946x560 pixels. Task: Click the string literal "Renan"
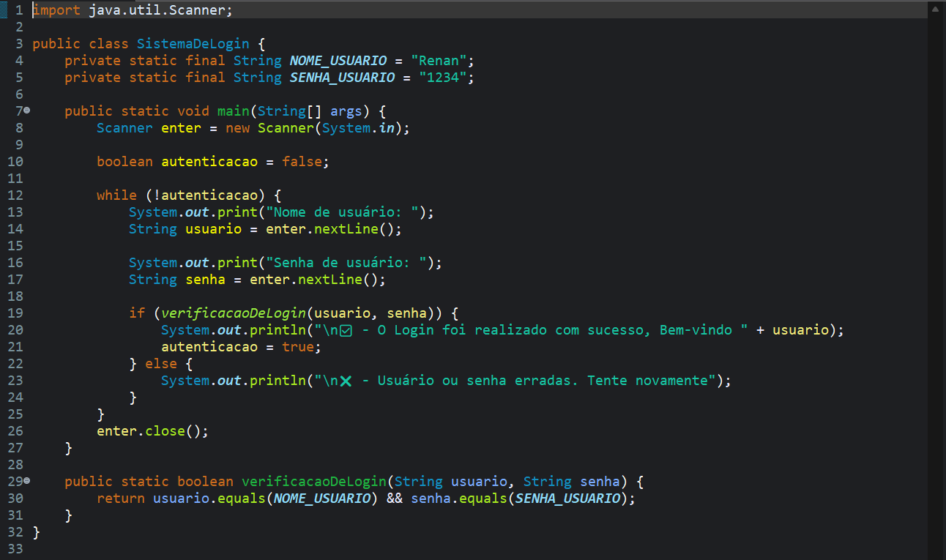[439, 60]
